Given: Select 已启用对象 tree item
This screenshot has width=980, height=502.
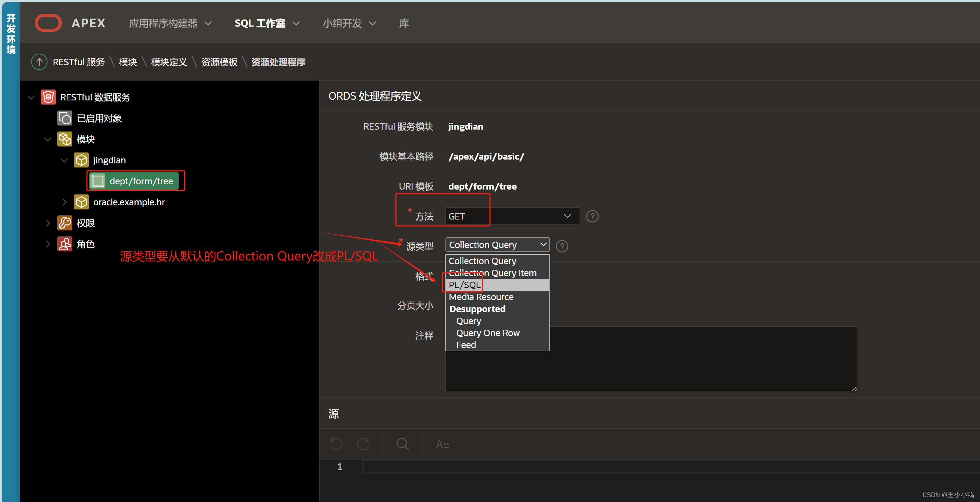Looking at the screenshot, I should pyautogui.click(x=99, y=118).
